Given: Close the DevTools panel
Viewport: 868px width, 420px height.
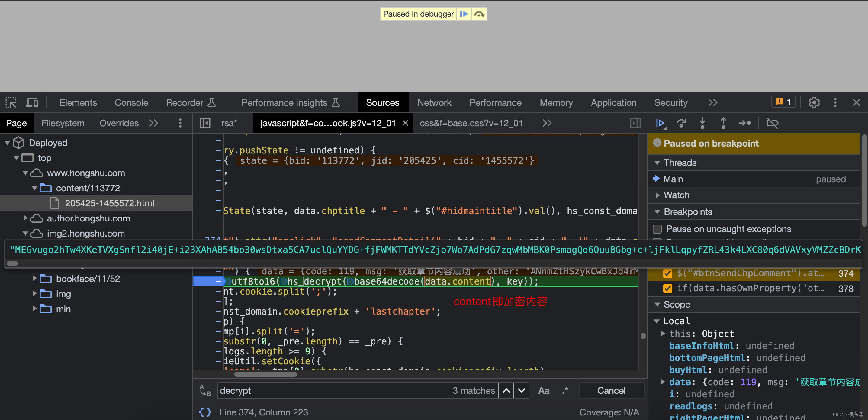Looking at the screenshot, I should [856, 102].
